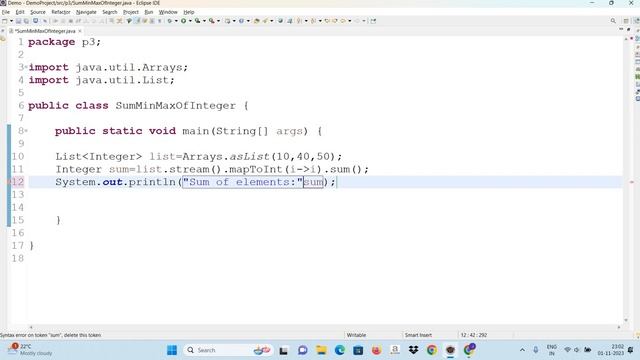The width and height of the screenshot is (640, 360).
Task: Open the Windows Start menu
Action: (172, 350)
